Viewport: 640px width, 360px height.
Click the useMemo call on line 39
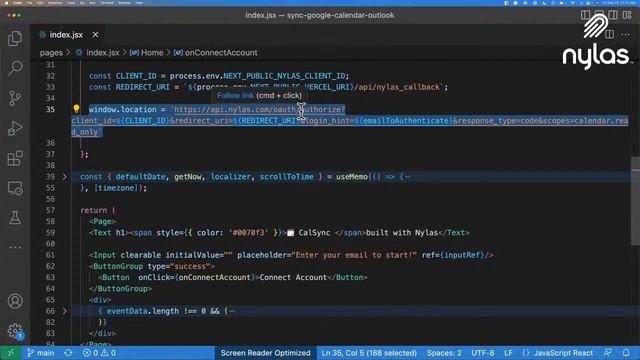pos(352,177)
